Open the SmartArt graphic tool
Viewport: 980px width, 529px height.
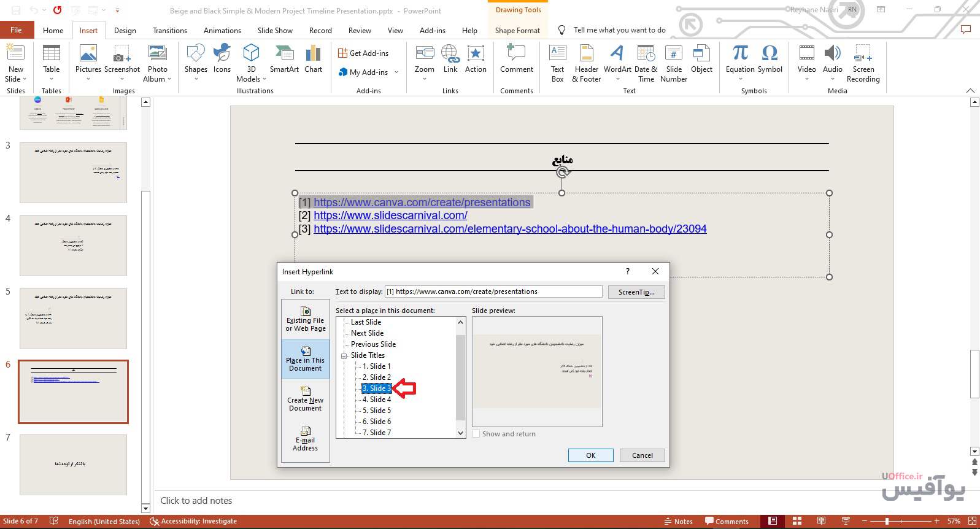(x=284, y=59)
